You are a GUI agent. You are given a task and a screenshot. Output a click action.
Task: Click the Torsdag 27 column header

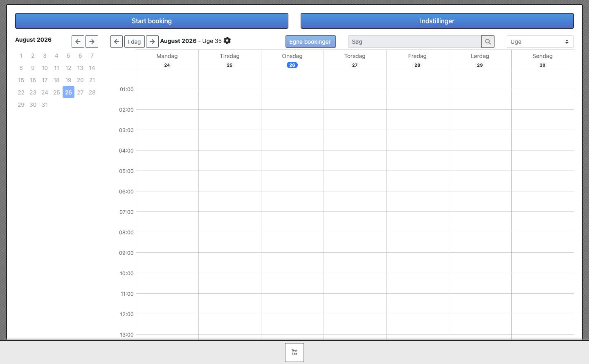(355, 60)
